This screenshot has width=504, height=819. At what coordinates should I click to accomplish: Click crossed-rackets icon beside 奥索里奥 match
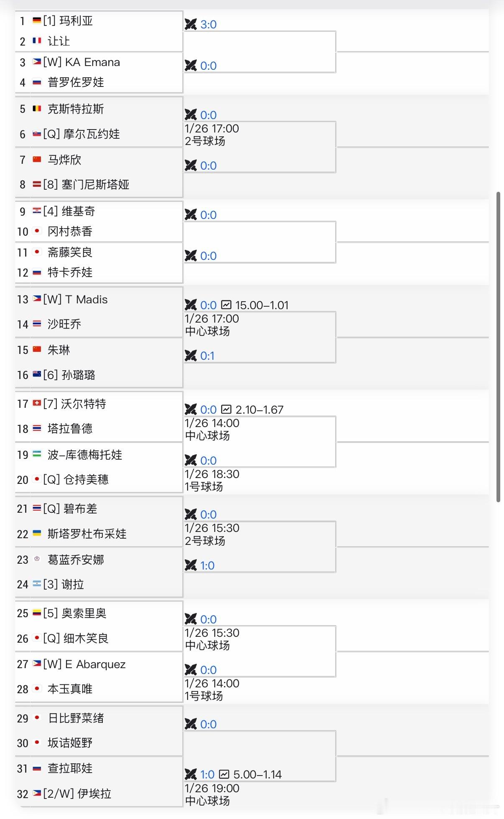pos(191,619)
